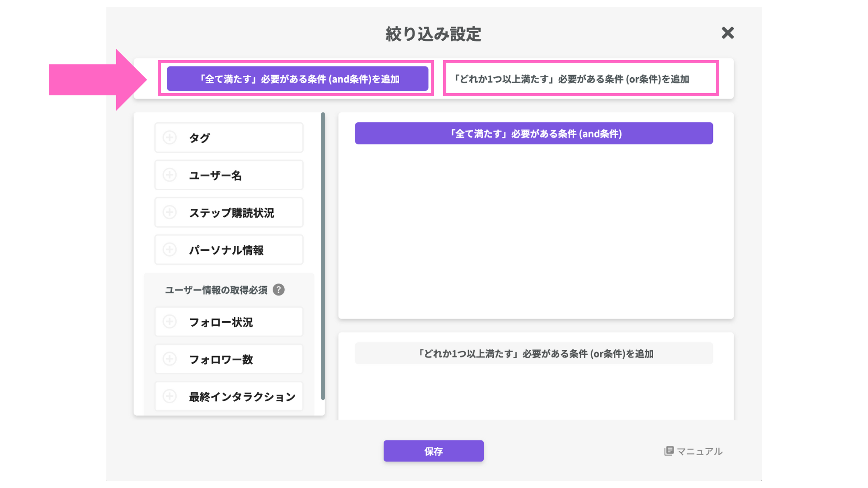
Task: Close the 絞り込み設定 dialog
Action: (727, 33)
